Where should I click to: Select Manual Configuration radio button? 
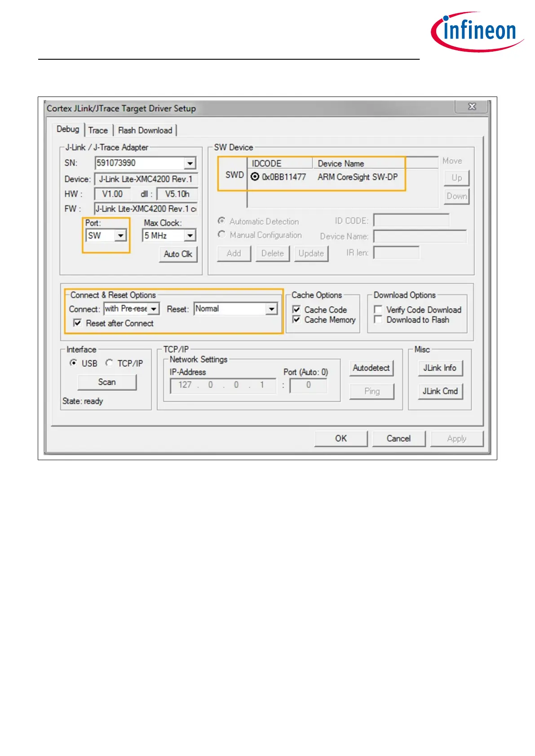221,234
